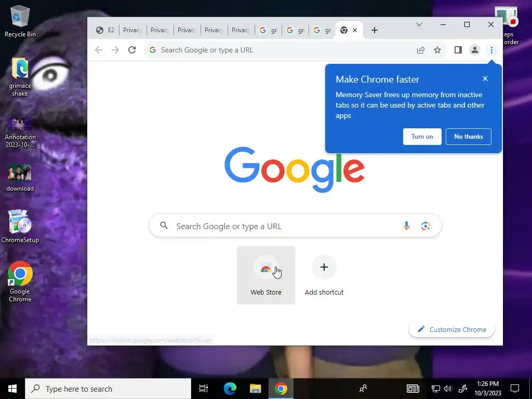Search by image with Google Lens icon

click(x=425, y=225)
